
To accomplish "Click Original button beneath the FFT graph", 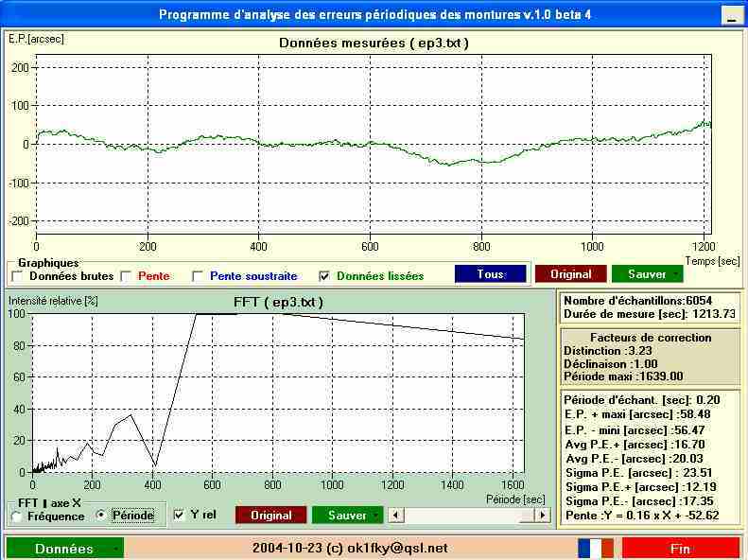I will point(271,516).
